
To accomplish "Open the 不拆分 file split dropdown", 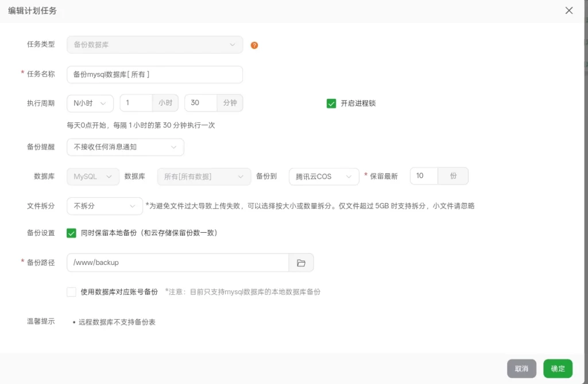I will click(x=104, y=205).
